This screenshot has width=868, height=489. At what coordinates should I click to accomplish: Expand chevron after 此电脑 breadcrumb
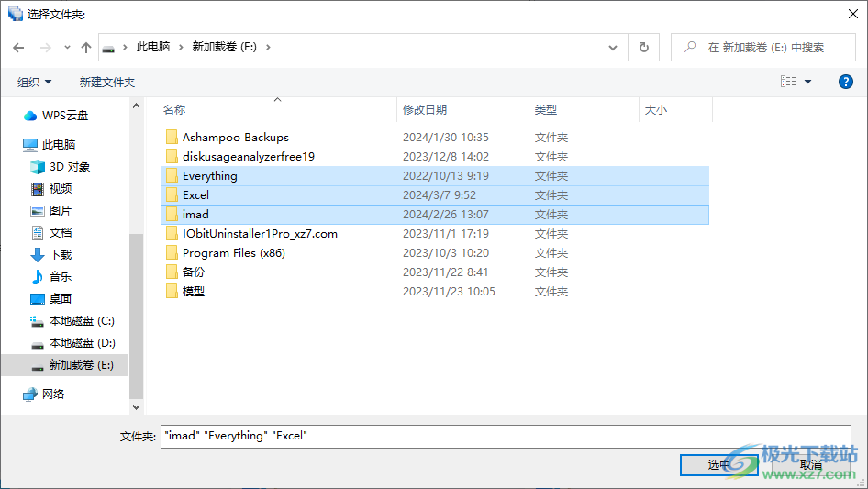click(x=181, y=47)
